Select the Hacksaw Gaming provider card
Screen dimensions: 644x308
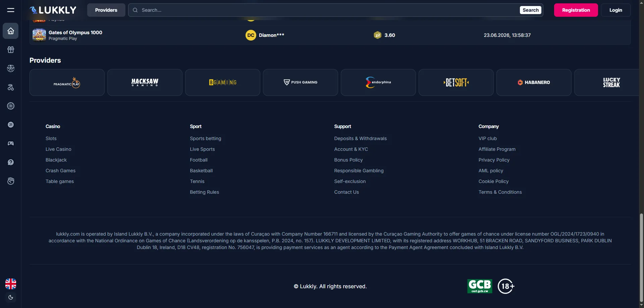145,82
